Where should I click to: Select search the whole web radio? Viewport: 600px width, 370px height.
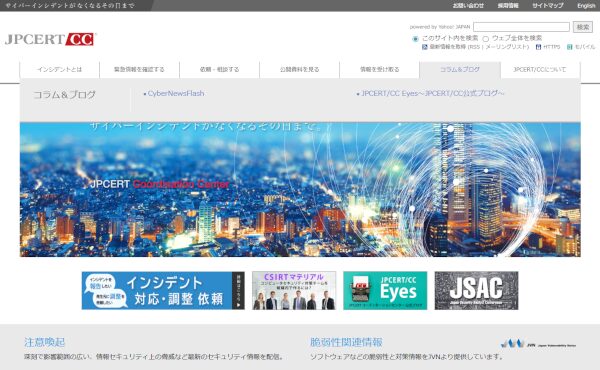click(x=486, y=39)
